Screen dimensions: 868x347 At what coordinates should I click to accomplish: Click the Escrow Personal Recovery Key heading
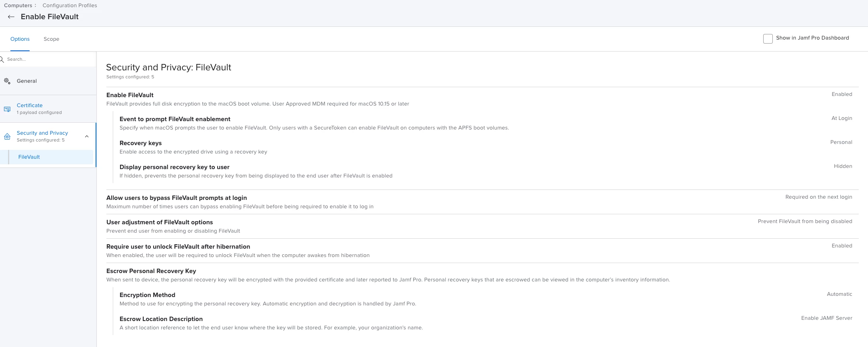coord(151,271)
